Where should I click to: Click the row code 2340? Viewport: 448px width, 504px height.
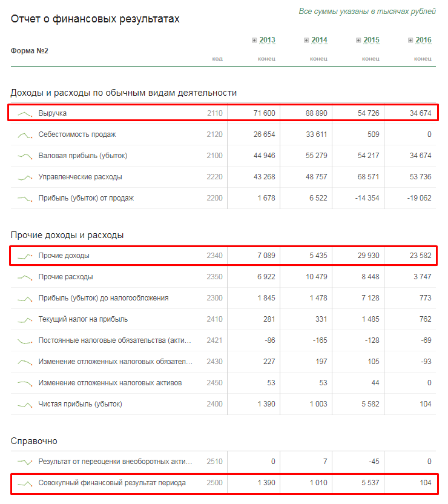point(214,256)
